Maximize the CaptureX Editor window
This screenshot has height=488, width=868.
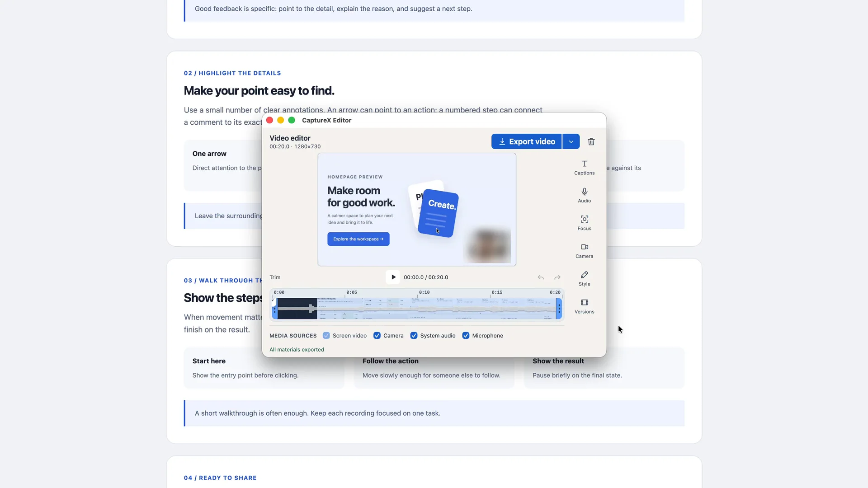[x=292, y=120]
